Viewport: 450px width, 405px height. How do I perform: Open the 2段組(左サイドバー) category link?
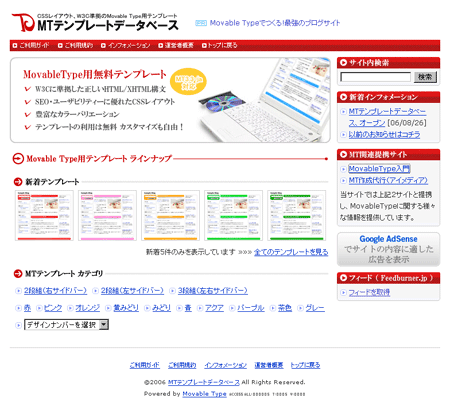(132, 291)
